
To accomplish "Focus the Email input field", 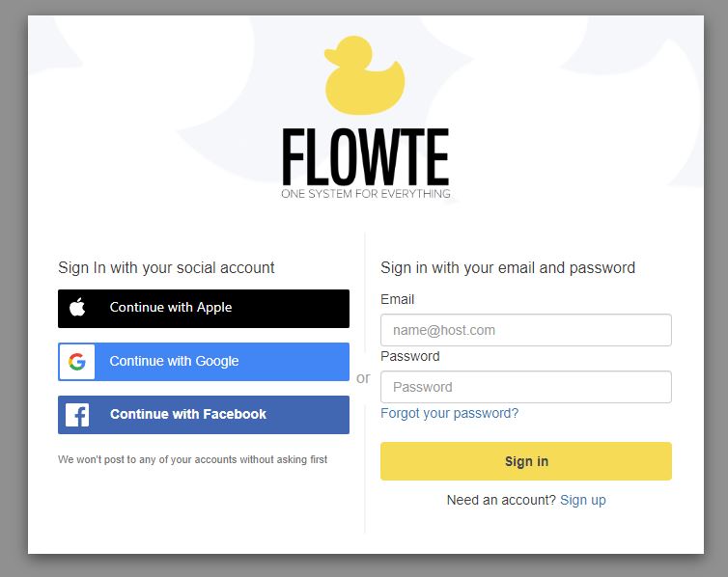I will [x=526, y=330].
